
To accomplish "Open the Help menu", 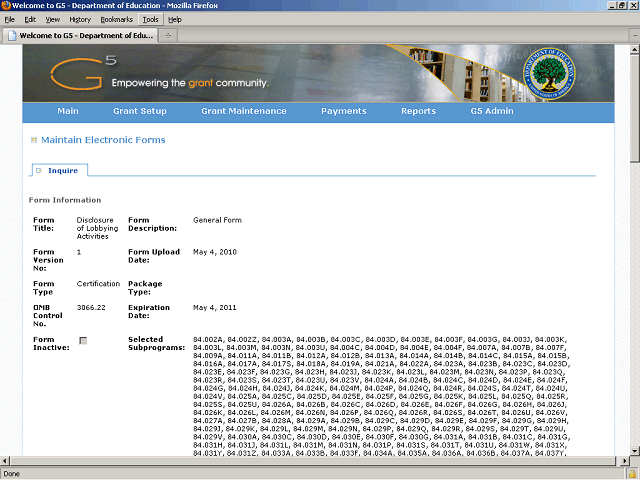I will (175, 20).
